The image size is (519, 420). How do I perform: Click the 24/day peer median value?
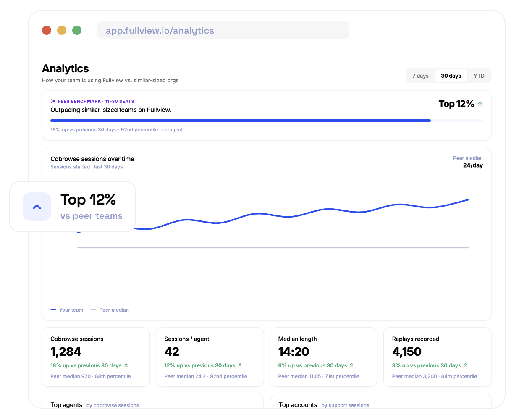[473, 165]
